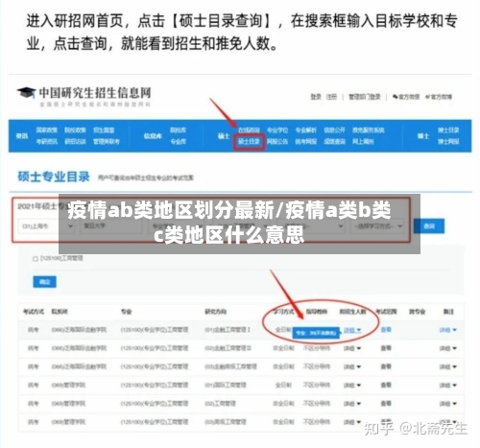
Task: Expand 拟招生人数 详细 for the (01)金融工商管理I row
Action: pyautogui.click(x=352, y=330)
